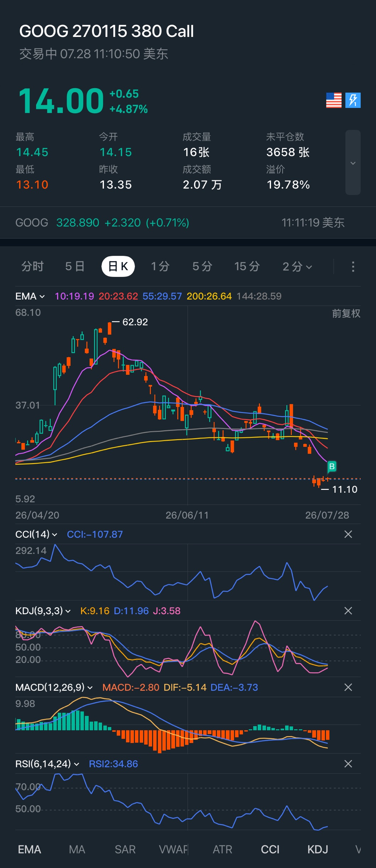This screenshot has width=376, height=868.
Task: Select the 日K chart tab
Action: [x=118, y=266]
